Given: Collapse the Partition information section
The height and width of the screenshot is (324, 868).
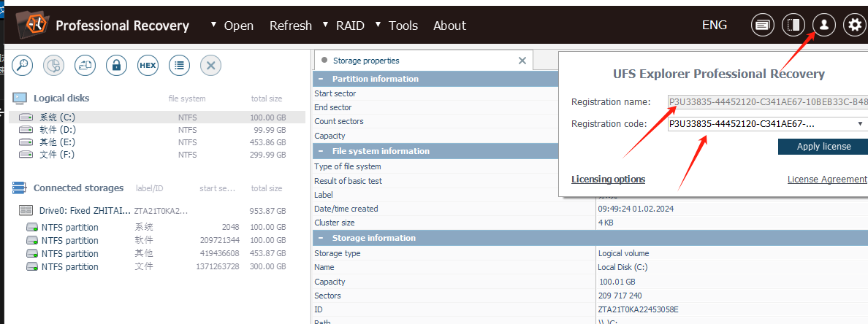Looking at the screenshot, I should tap(321, 79).
